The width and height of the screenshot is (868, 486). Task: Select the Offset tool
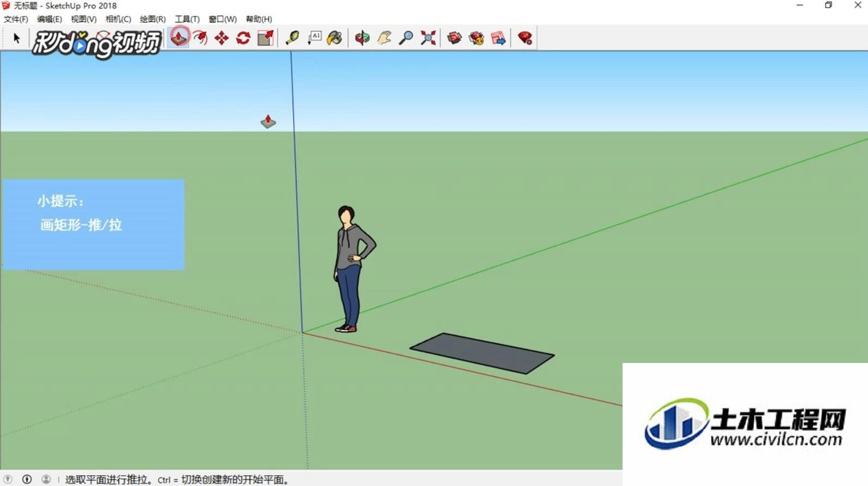point(200,38)
